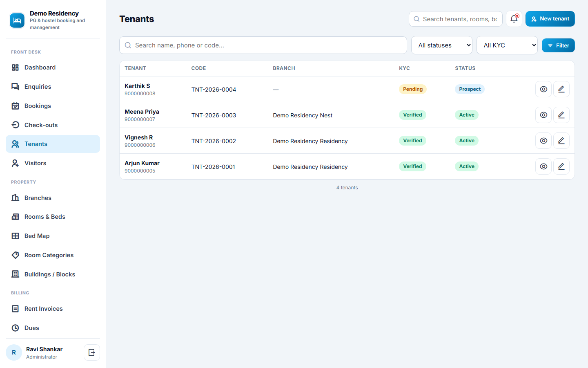
Task: Focus the search name, phone or code field
Action: [263, 45]
